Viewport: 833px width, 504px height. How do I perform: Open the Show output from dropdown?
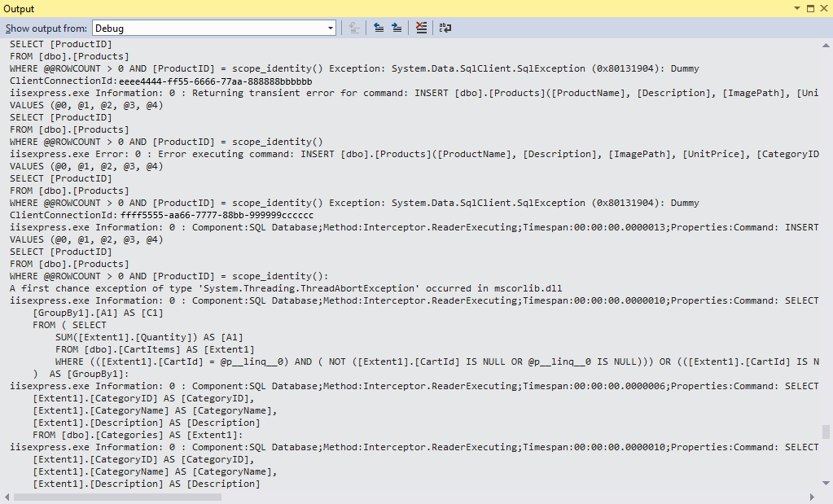tap(329, 27)
